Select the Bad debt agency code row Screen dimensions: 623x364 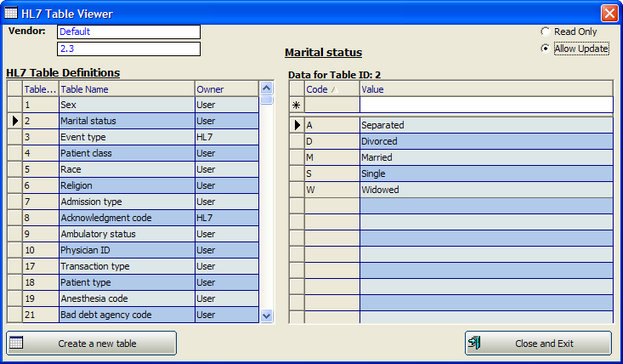click(x=133, y=315)
